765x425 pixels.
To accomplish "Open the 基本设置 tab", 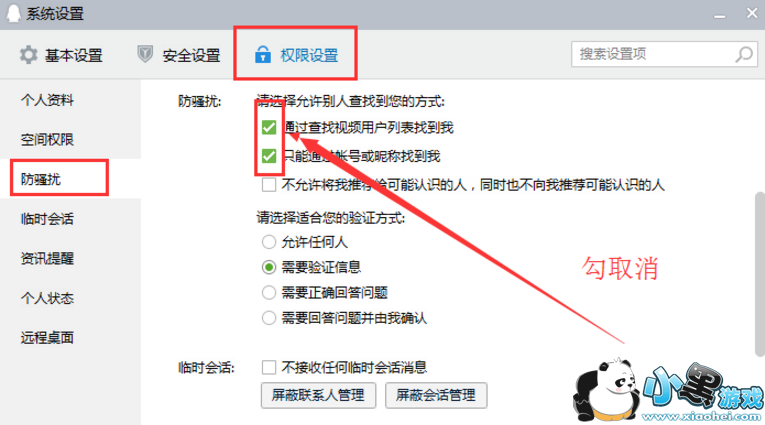I will [x=61, y=55].
